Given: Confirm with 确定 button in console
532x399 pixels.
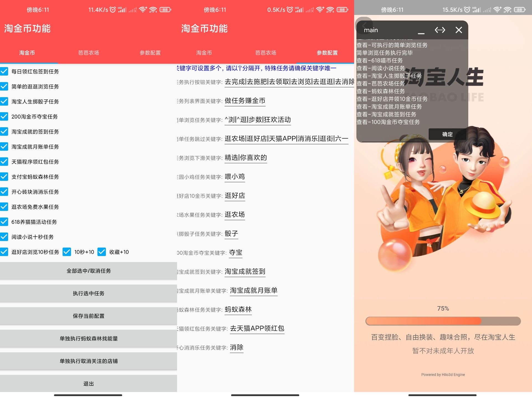Looking at the screenshot, I should 447,134.
